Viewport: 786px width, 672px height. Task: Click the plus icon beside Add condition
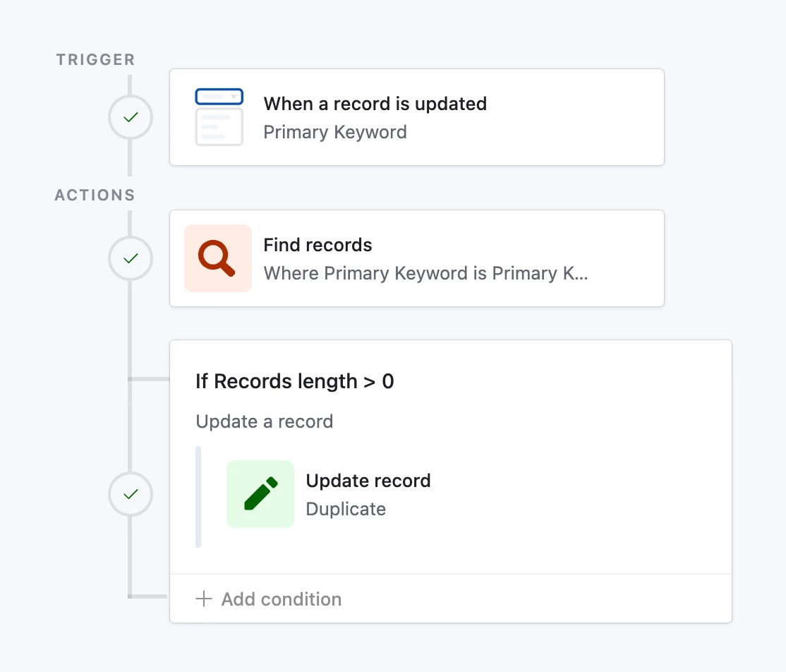tap(203, 599)
